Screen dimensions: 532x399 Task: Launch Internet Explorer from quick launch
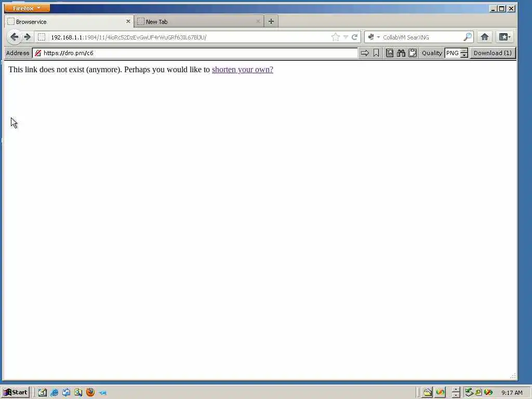point(54,393)
